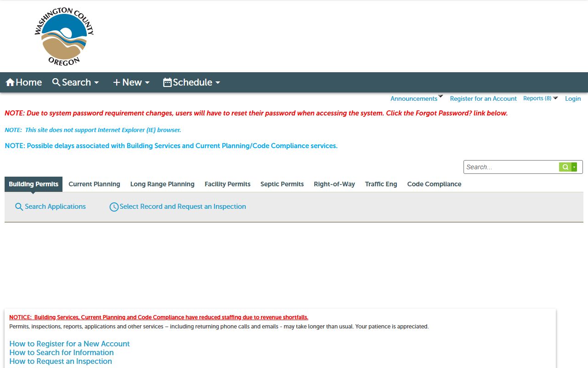Click into the Search text field
The width and height of the screenshot is (588, 368).
pos(511,167)
